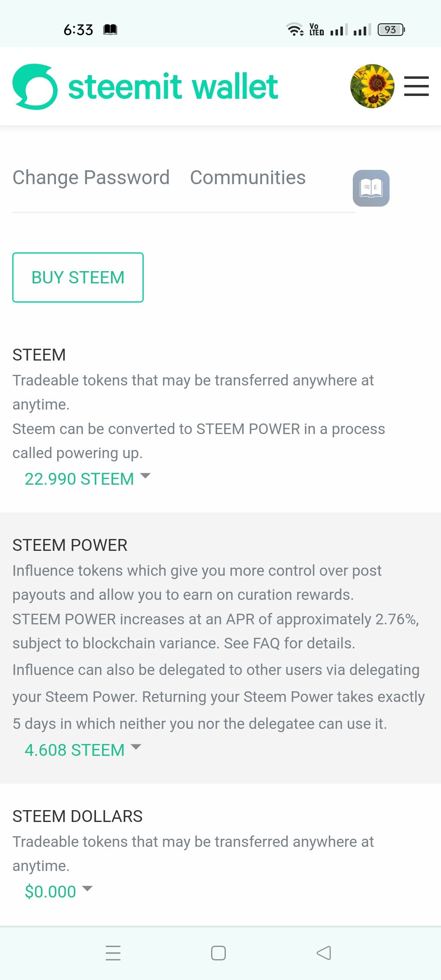Tap the Android home square icon
Image resolution: width=441 pixels, height=980 pixels.
pos(218,953)
